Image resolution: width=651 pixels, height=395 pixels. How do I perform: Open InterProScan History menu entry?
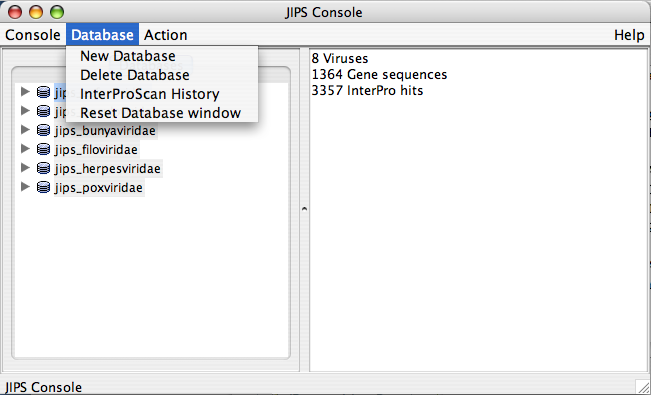[x=162, y=94]
